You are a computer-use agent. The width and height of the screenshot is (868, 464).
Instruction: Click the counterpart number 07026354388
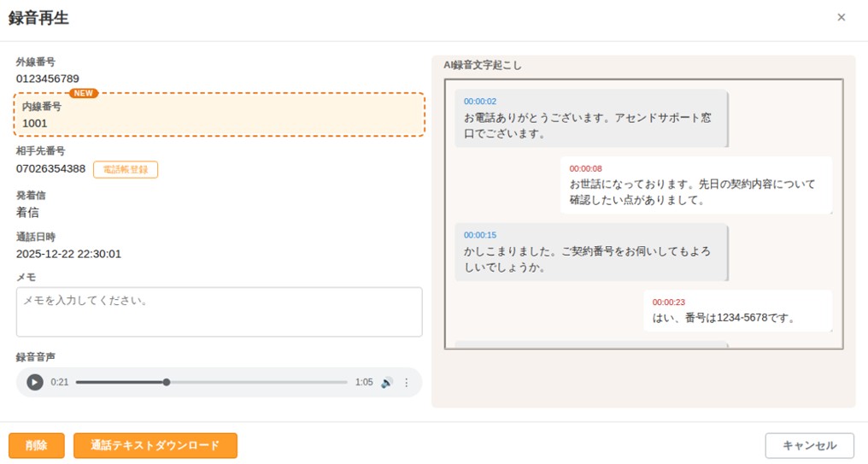[x=51, y=168]
